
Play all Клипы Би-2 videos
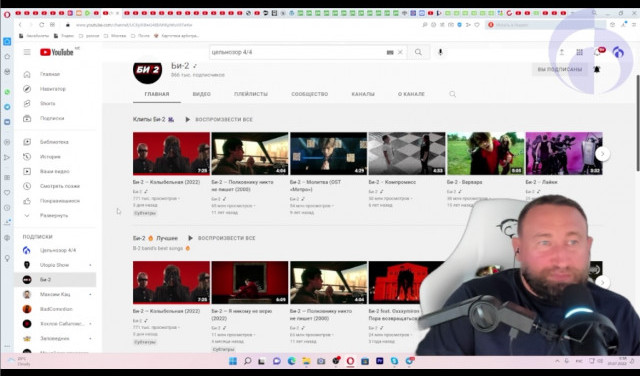219,120
